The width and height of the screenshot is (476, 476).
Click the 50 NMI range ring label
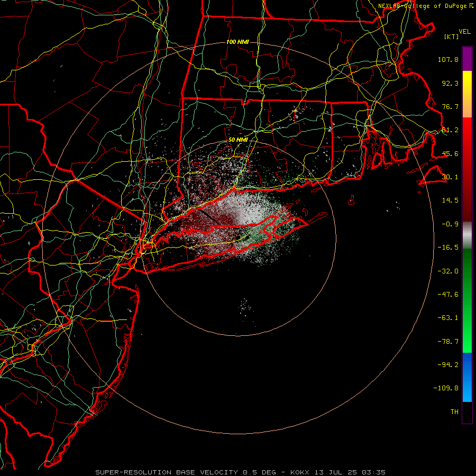[239, 140]
